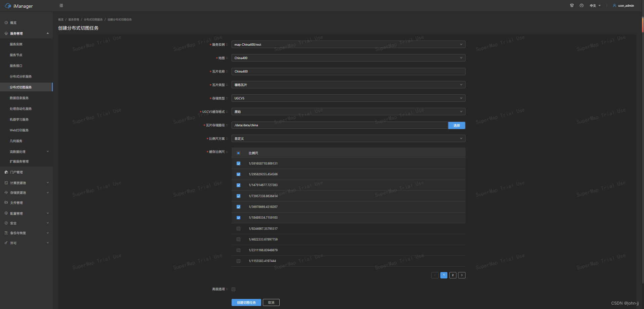Expand the 安全 menu arrow
Viewport: 644px width, 309px height.
coord(48,223)
